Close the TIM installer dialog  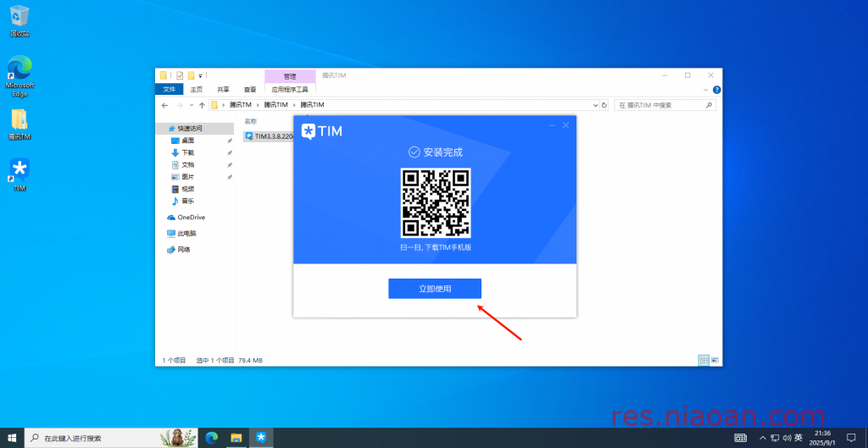point(565,125)
